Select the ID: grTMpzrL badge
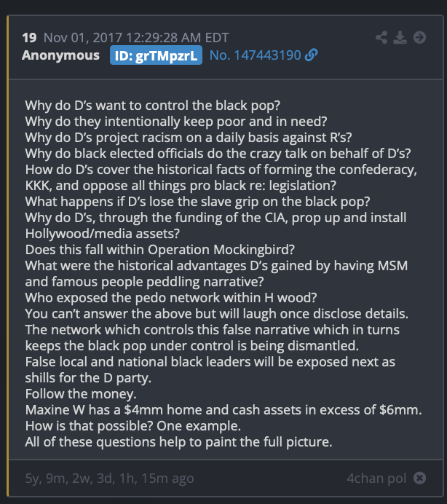The height and width of the screenshot is (504, 447). point(156,55)
